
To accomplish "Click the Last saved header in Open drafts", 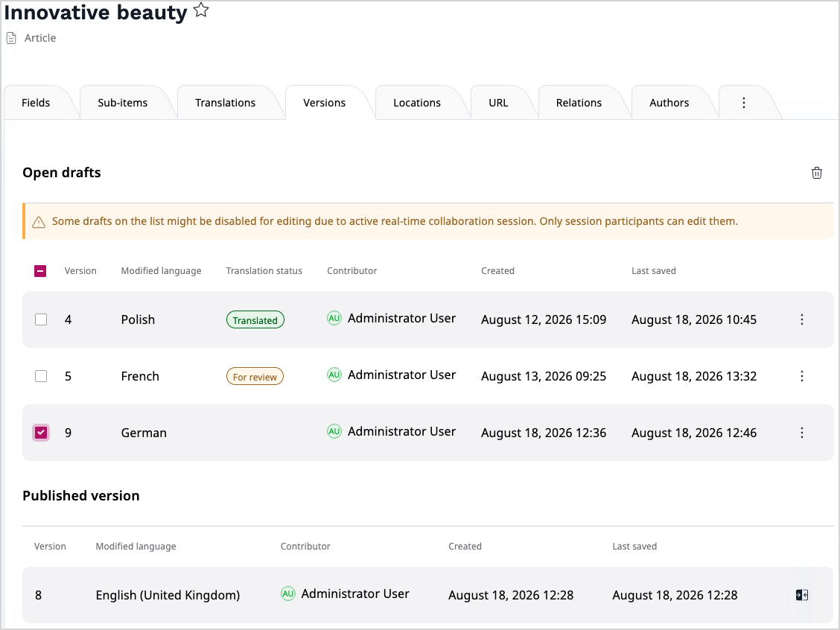I will 654,271.
